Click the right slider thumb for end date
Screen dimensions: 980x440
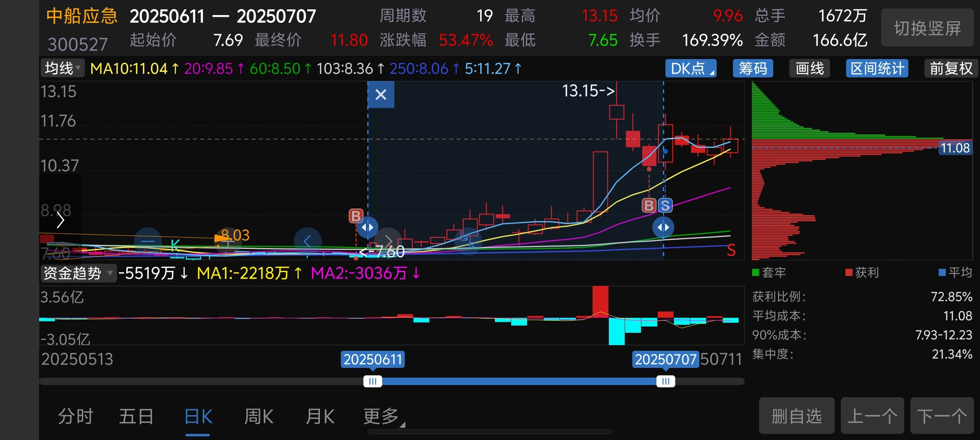(x=666, y=381)
